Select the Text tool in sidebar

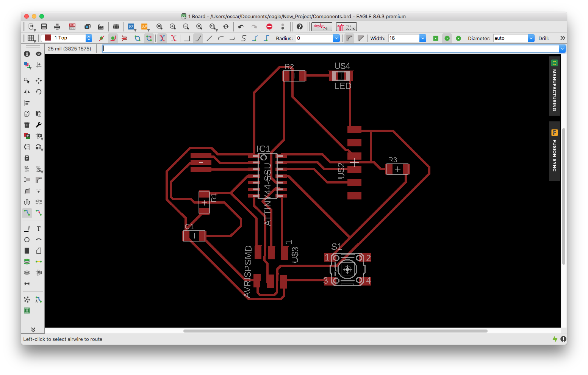coord(38,229)
